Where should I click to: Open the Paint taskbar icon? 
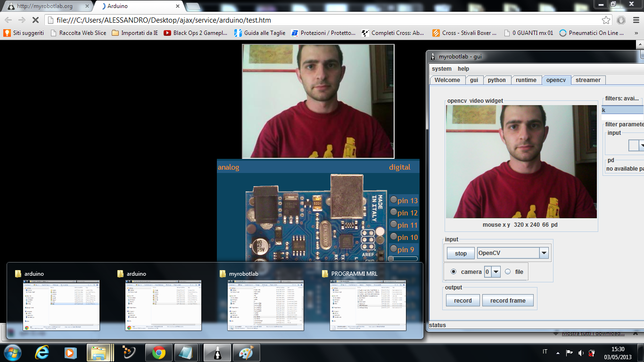(x=246, y=353)
